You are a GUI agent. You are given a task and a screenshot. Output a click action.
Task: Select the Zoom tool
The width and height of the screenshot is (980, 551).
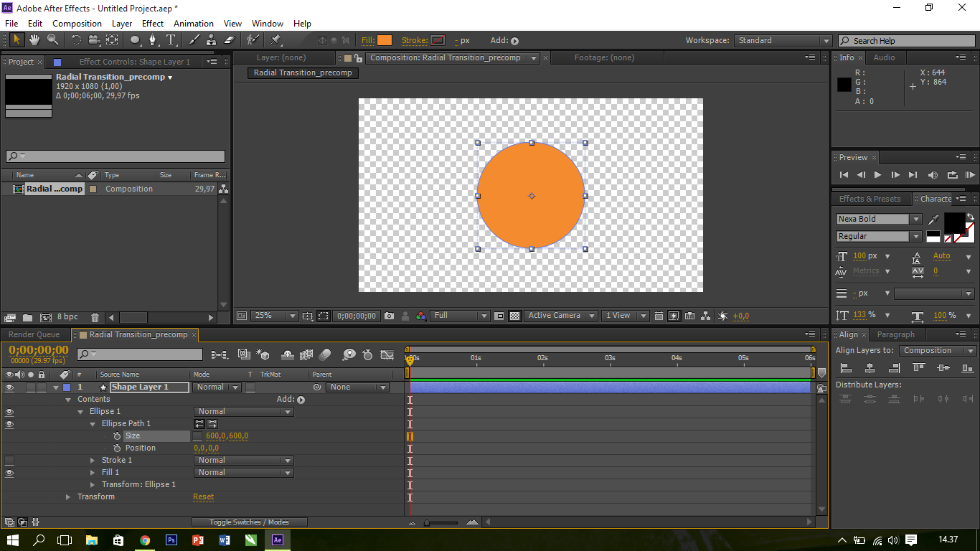[x=51, y=40]
